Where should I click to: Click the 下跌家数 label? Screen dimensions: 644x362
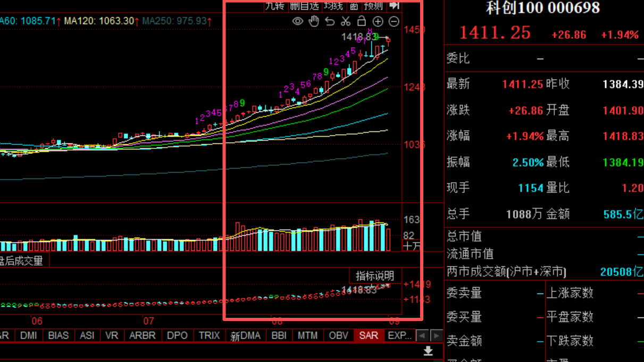(570, 340)
